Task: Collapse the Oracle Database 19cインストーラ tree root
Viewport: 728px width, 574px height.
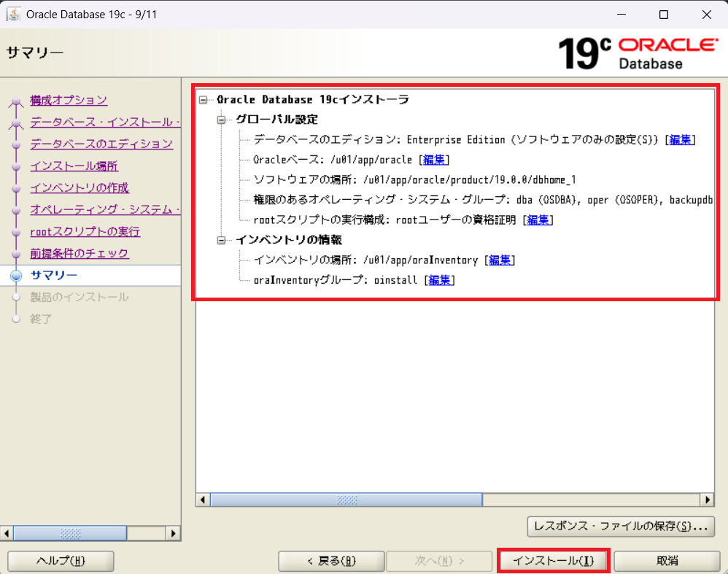Action: (x=204, y=100)
